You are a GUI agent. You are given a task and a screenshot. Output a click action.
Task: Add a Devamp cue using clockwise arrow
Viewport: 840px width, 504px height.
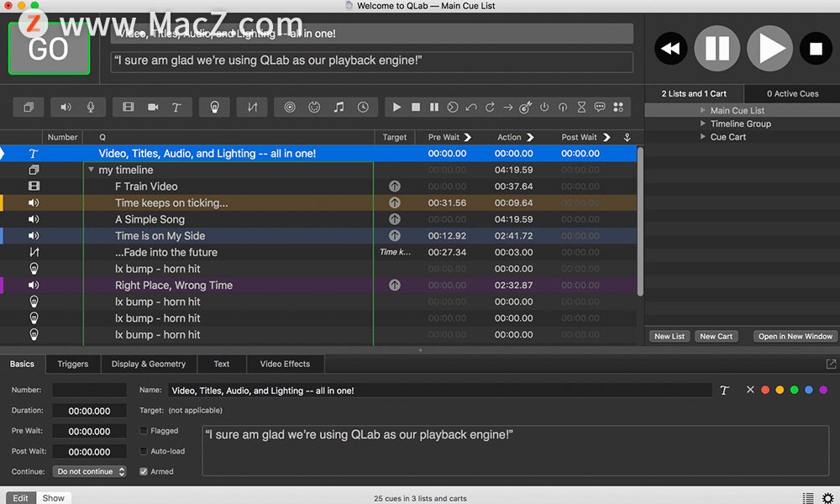click(490, 108)
